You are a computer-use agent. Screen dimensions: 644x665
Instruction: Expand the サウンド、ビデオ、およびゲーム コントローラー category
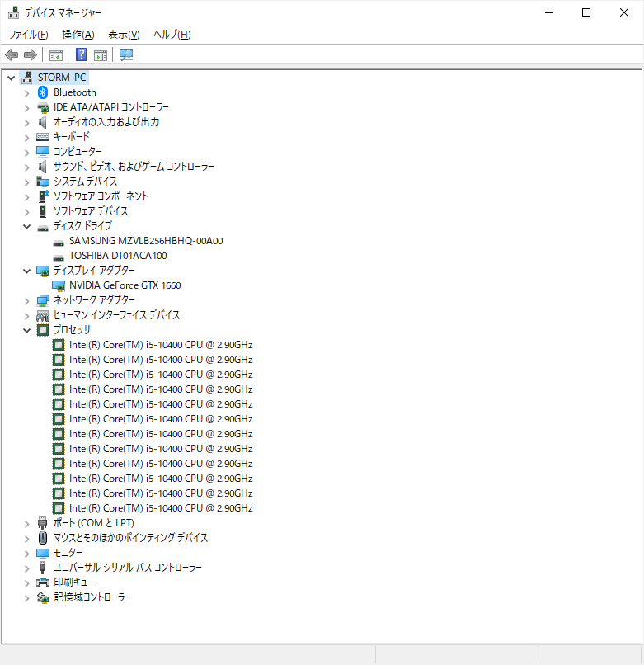point(26,167)
